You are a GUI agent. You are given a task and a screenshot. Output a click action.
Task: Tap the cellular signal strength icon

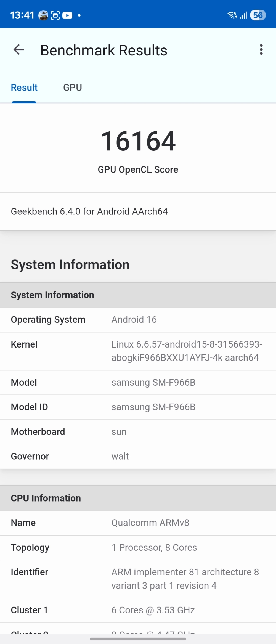243,15
